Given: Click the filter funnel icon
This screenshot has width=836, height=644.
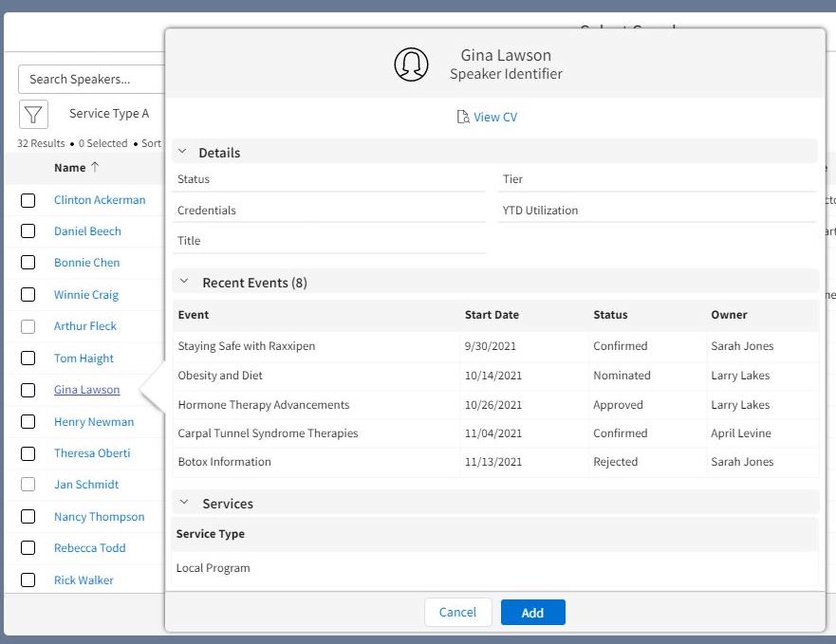Looking at the screenshot, I should point(33,115).
